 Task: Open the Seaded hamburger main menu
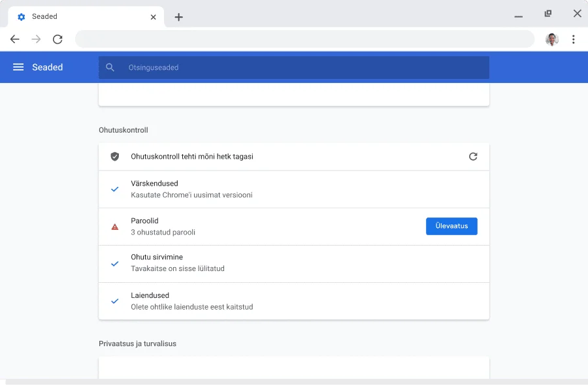tap(18, 67)
